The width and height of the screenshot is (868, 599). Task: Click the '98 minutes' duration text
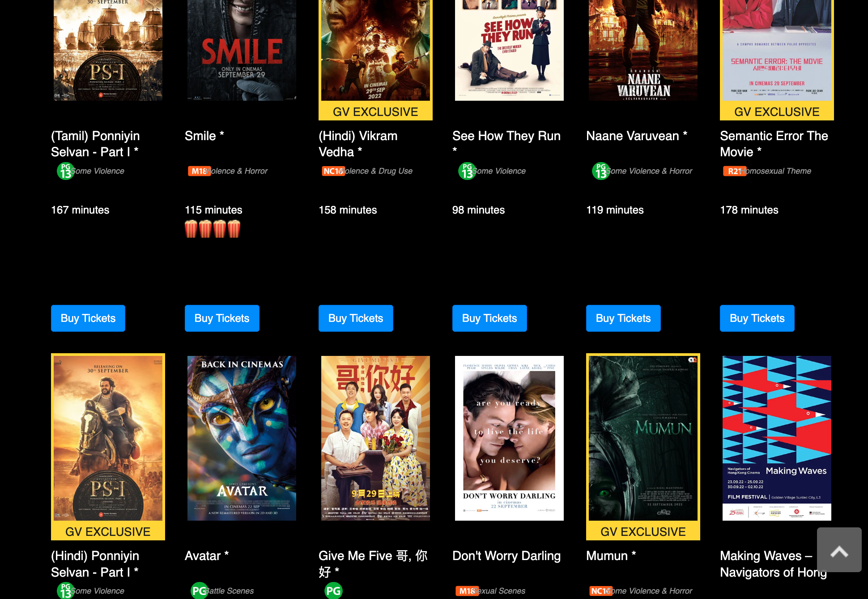pyautogui.click(x=478, y=210)
